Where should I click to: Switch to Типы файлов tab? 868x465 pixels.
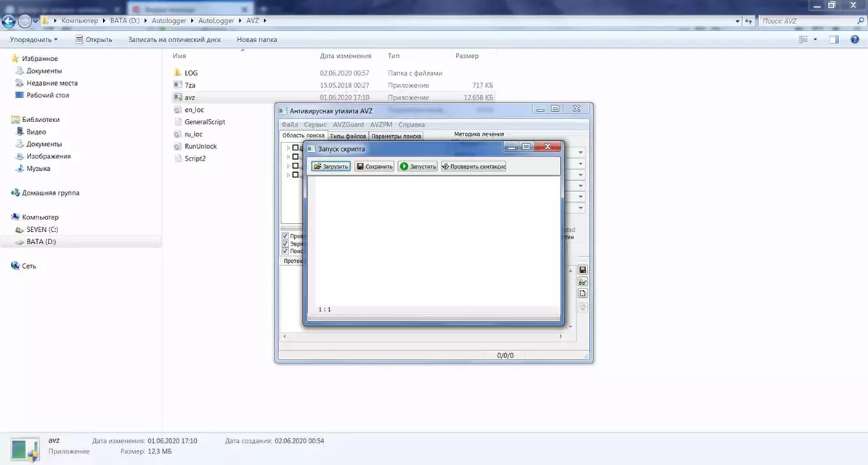[x=348, y=136]
